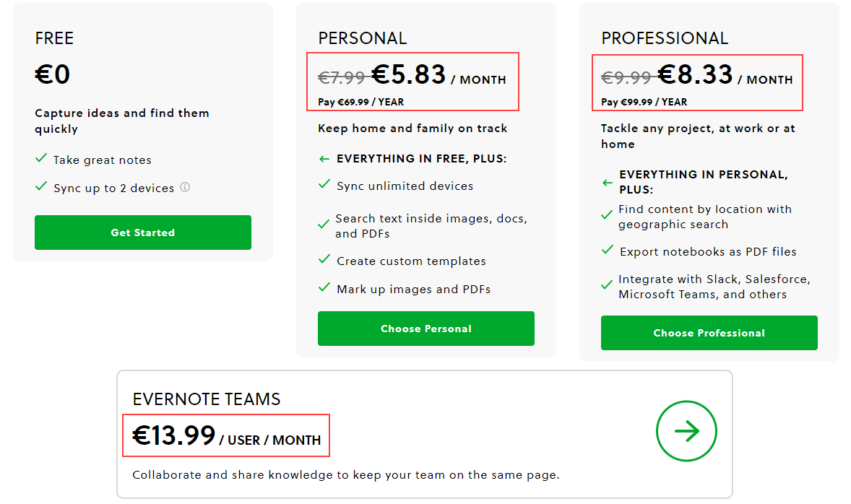851x504 pixels.
Task: Click the checkmark beside "Find content by location"
Action: click(x=607, y=214)
